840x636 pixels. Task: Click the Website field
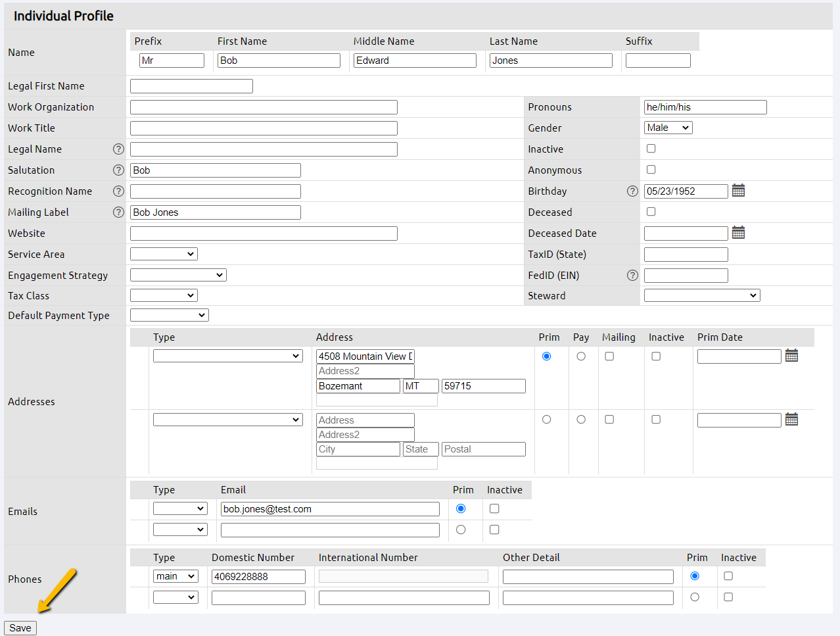point(264,233)
